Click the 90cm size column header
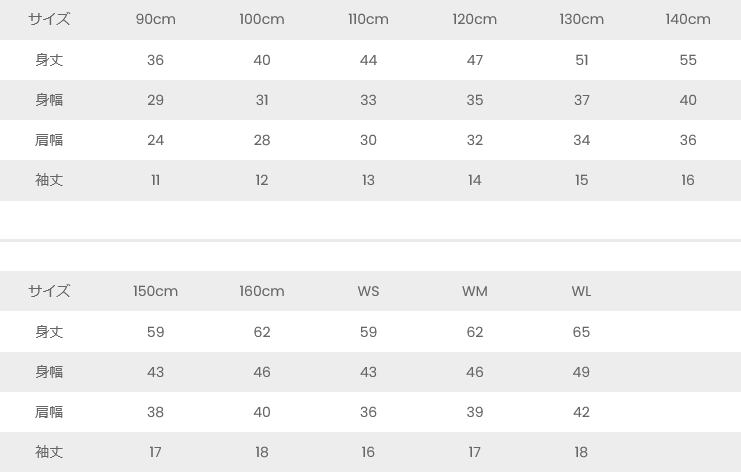 pyautogui.click(x=155, y=19)
